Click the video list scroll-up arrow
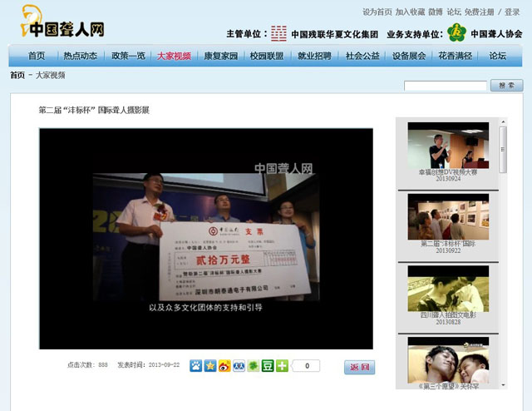The image size is (532, 411). 503,121
